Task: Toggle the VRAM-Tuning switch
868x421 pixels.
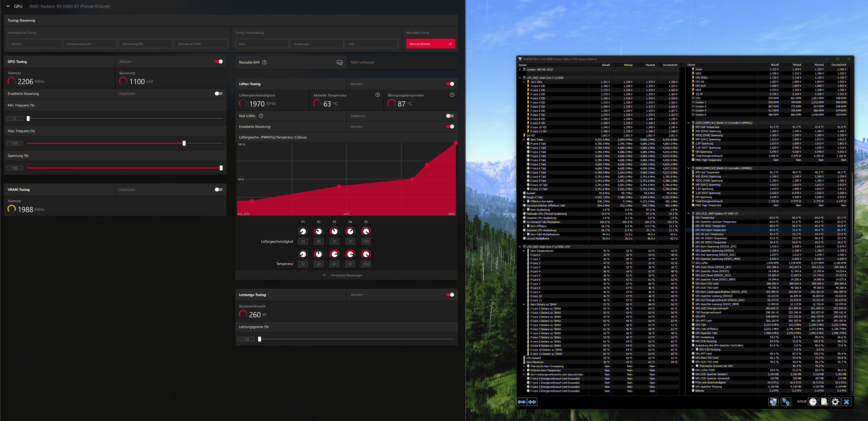Action: [x=219, y=190]
